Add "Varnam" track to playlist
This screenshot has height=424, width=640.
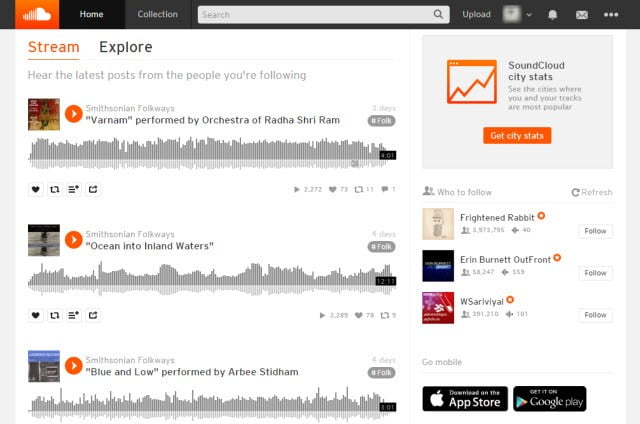(73, 189)
